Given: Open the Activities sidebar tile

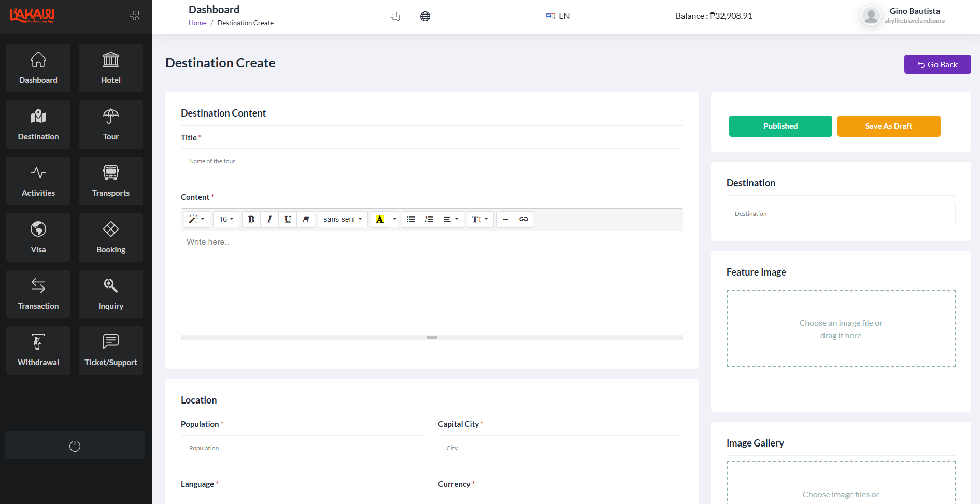Looking at the screenshot, I should (38, 181).
